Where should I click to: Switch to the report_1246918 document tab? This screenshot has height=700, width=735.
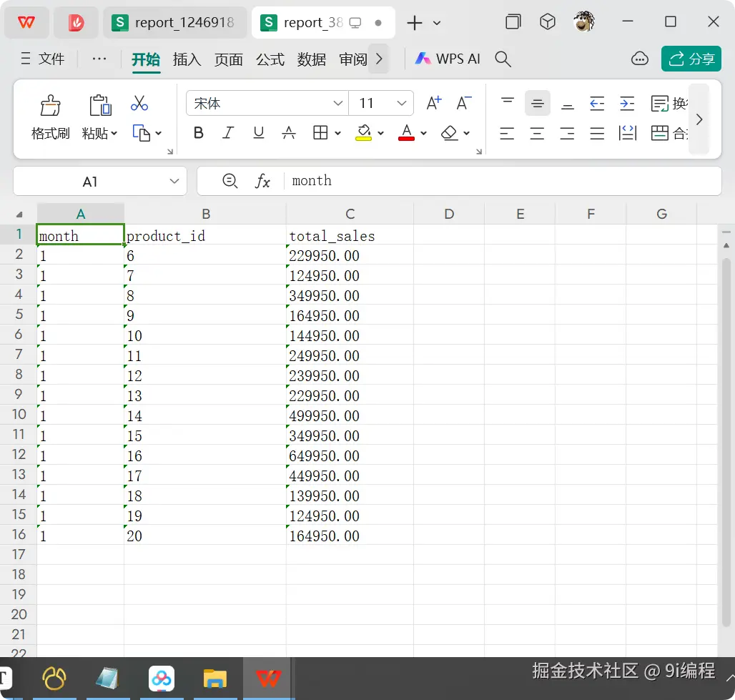pos(174,22)
